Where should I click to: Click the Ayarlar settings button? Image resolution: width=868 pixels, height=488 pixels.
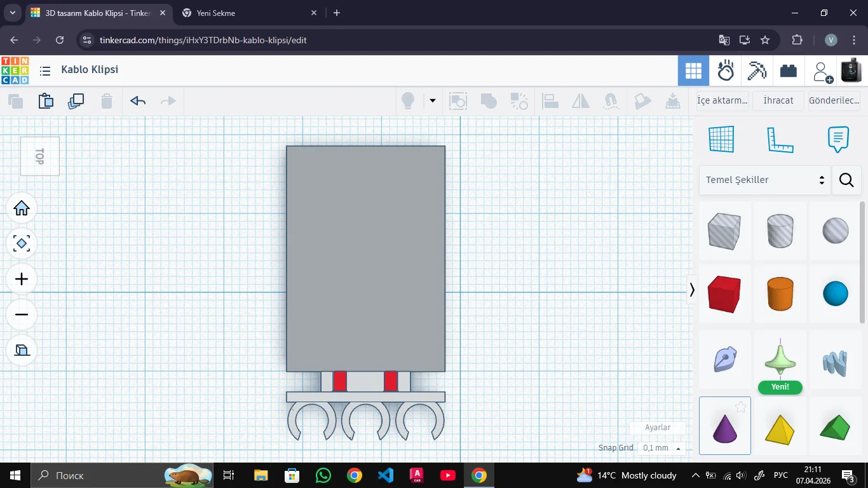tap(658, 428)
